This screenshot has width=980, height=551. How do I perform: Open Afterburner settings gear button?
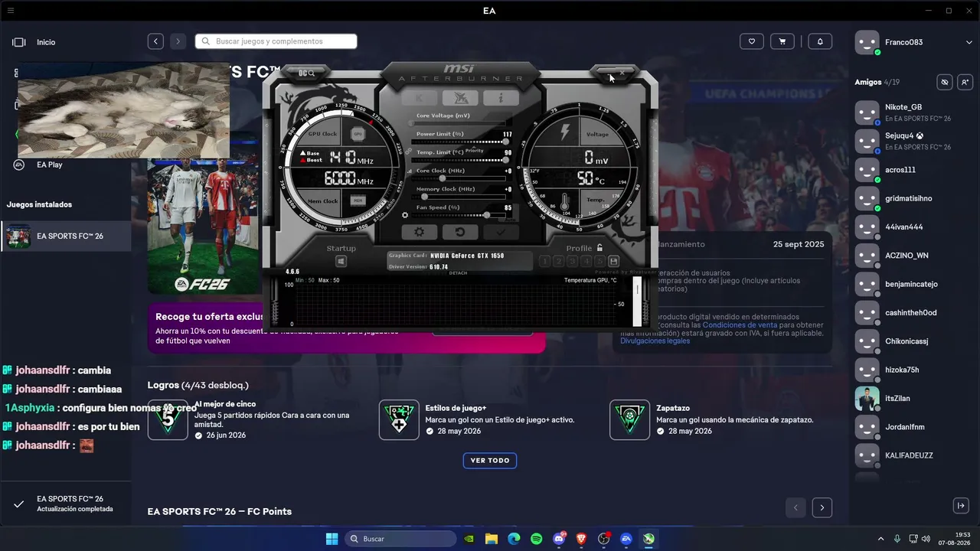click(419, 232)
